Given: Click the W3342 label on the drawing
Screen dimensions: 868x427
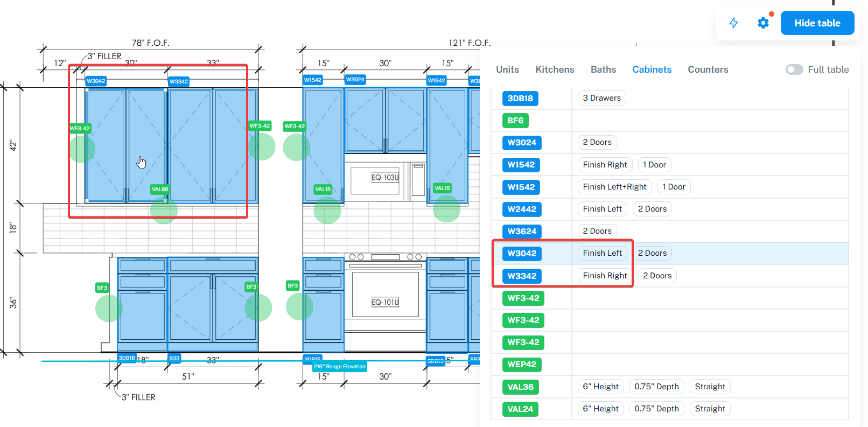Looking at the screenshot, I should (x=179, y=82).
